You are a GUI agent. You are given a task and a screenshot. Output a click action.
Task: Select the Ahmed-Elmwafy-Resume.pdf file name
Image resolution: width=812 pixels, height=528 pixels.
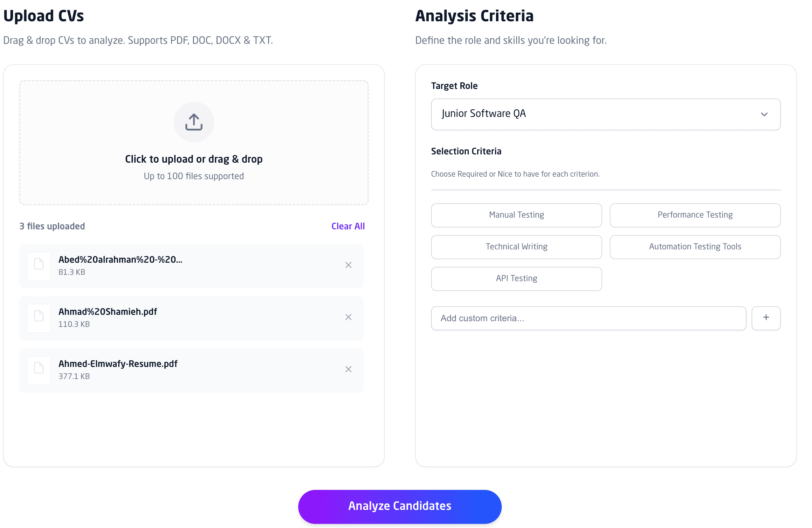[118, 364]
